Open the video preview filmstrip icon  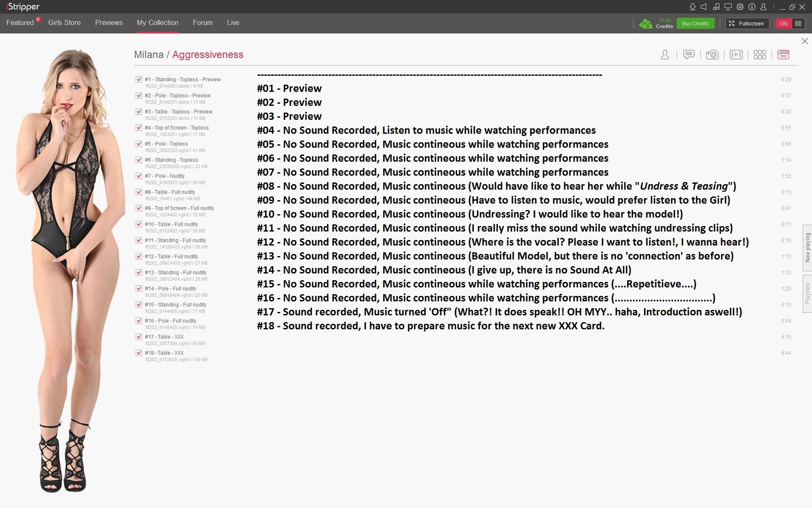tap(736, 55)
